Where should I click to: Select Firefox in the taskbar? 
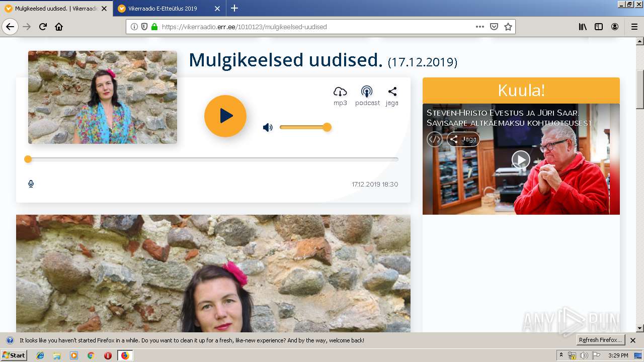point(125,355)
